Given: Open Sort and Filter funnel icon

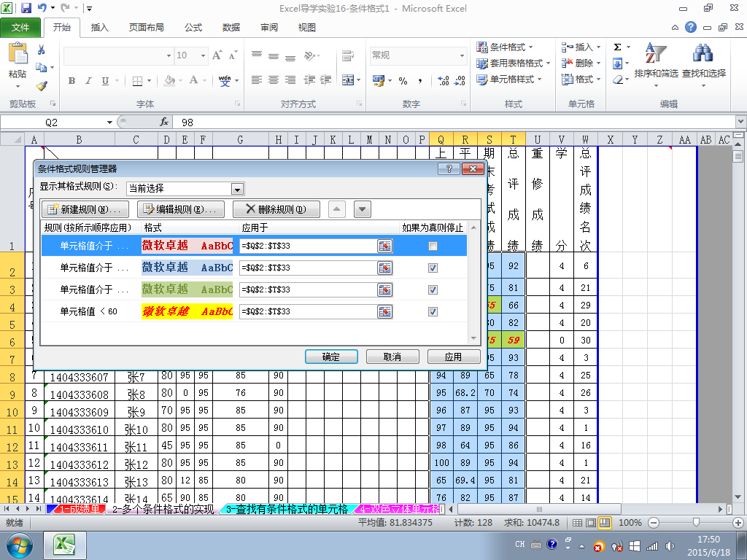Looking at the screenshot, I should click(656, 53).
